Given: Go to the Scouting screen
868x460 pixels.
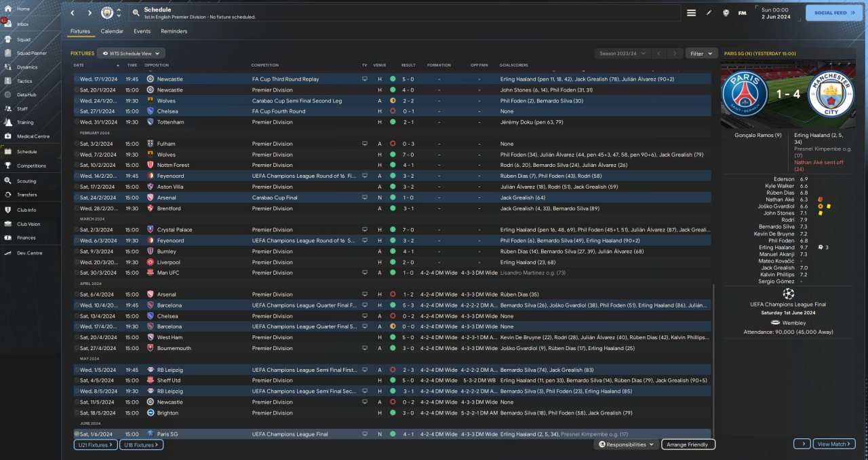Looking at the screenshot, I should [26, 181].
